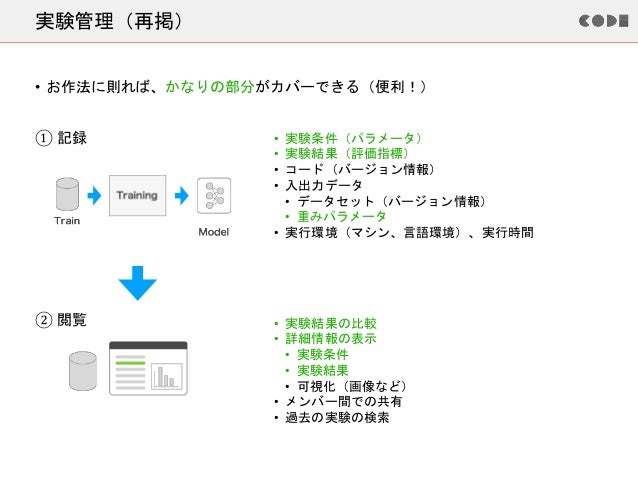Click the bullet 入出力データ

click(x=323, y=185)
